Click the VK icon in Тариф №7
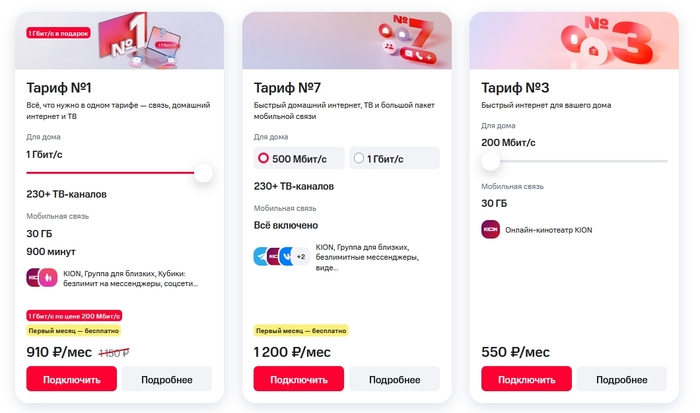This screenshot has height=413, width=700. pyautogui.click(x=287, y=256)
